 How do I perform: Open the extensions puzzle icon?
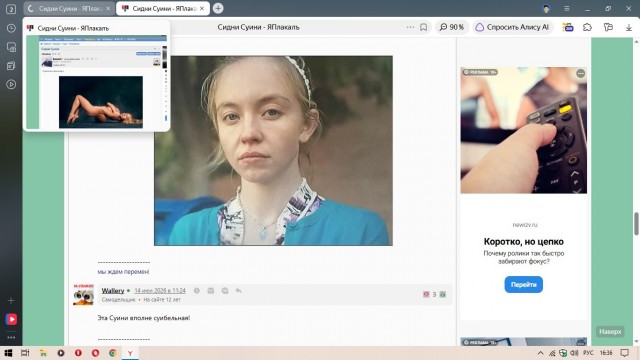click(587, 27)
